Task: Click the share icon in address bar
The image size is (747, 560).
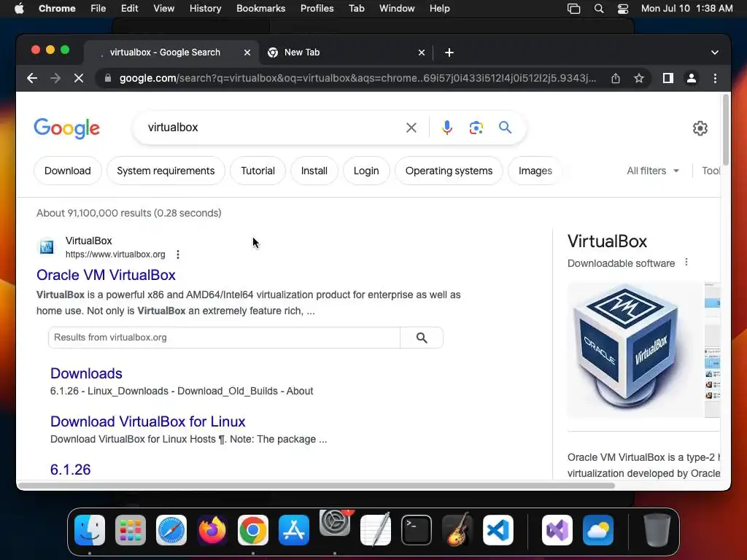Action: pyautogui.click(x=616, y=78)
